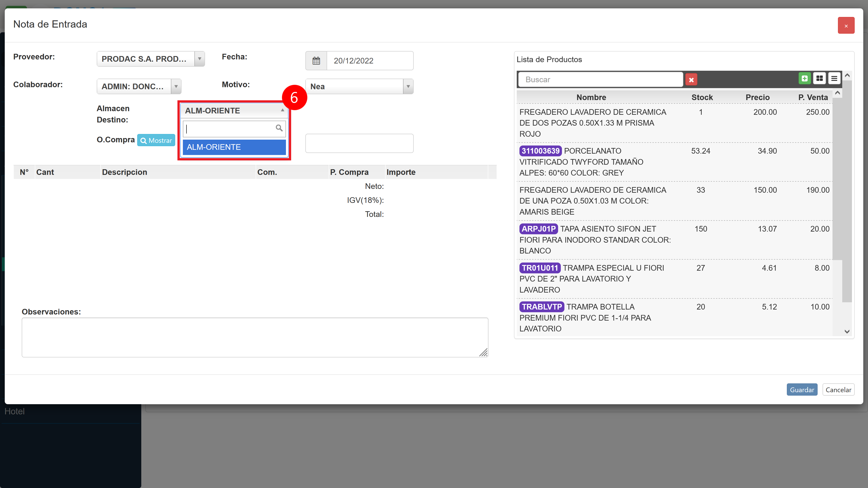Click the Fecha date field 20/12/2022
The width and height of the screenshot is (868, 488).
(x=370, y=61)
